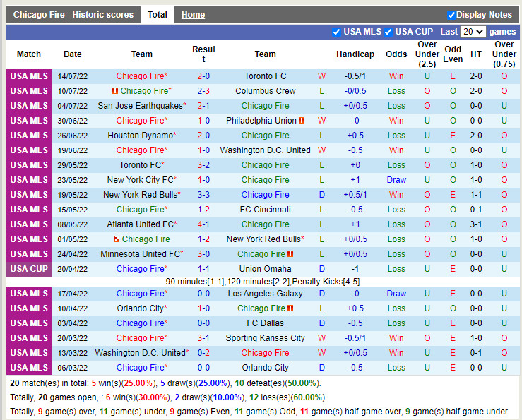This screenshot has width=522, height=420.
Task: Click the 4-1 Atlanta United FC score
Action: tap(203, 224)
